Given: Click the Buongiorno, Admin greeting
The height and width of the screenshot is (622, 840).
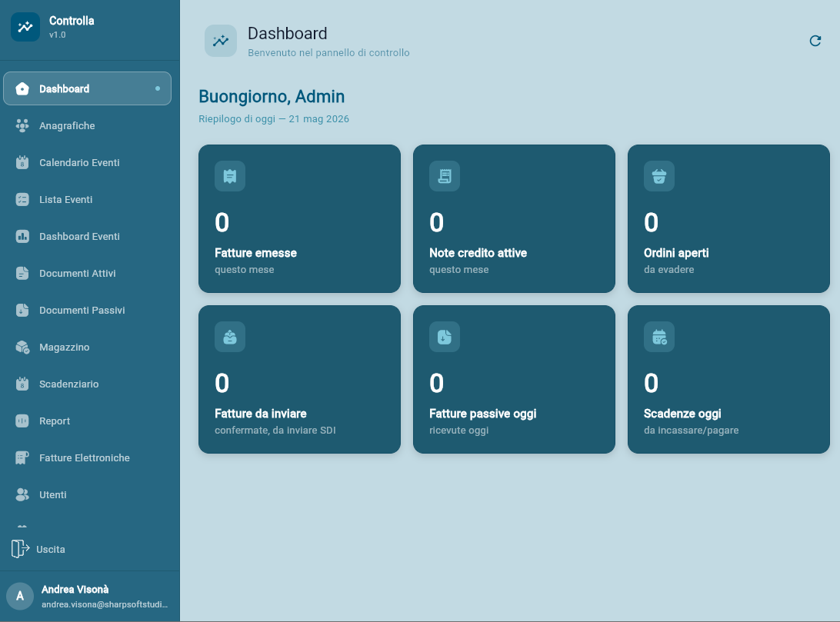Looking at the screenshot, I should click(272, 97).
